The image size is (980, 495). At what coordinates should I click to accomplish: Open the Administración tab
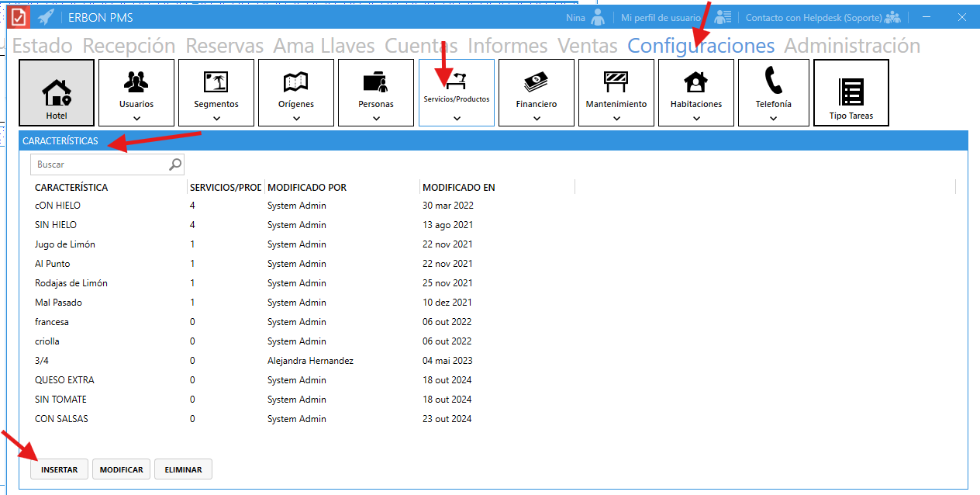pos(852,46)
